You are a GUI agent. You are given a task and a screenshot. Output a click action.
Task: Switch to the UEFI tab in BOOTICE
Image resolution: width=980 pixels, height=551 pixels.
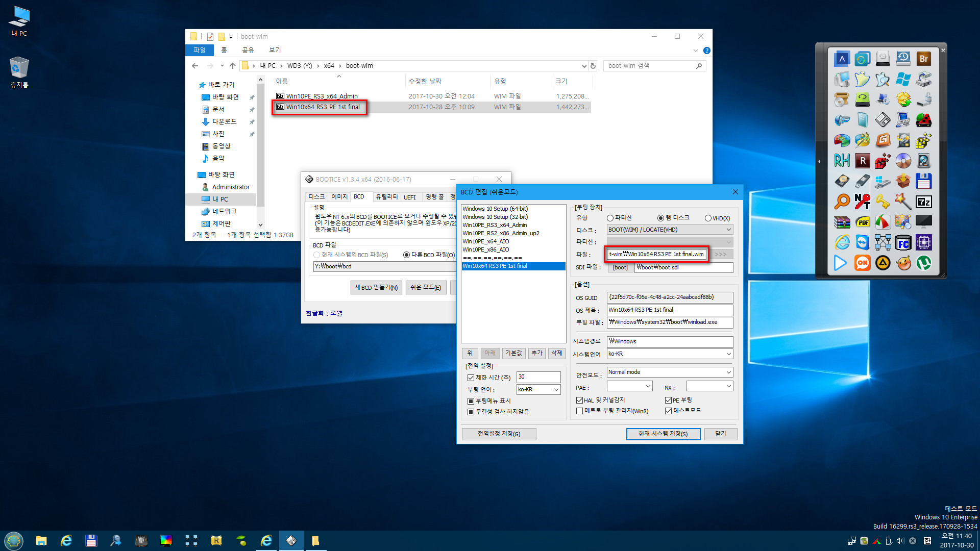pos(410,197)
